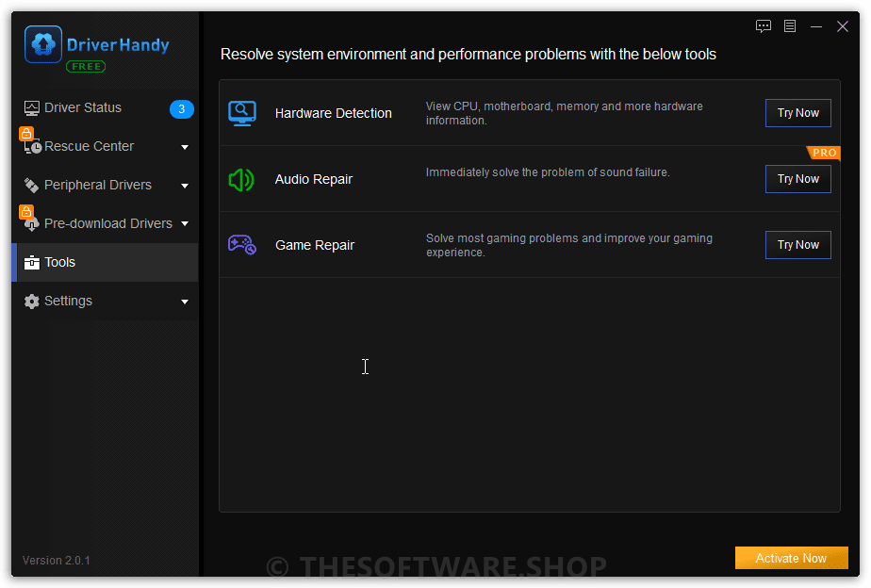This screenshot has height=588, width=871.
Task: Try Now for Game Repair
Action: tap(797, 245)
